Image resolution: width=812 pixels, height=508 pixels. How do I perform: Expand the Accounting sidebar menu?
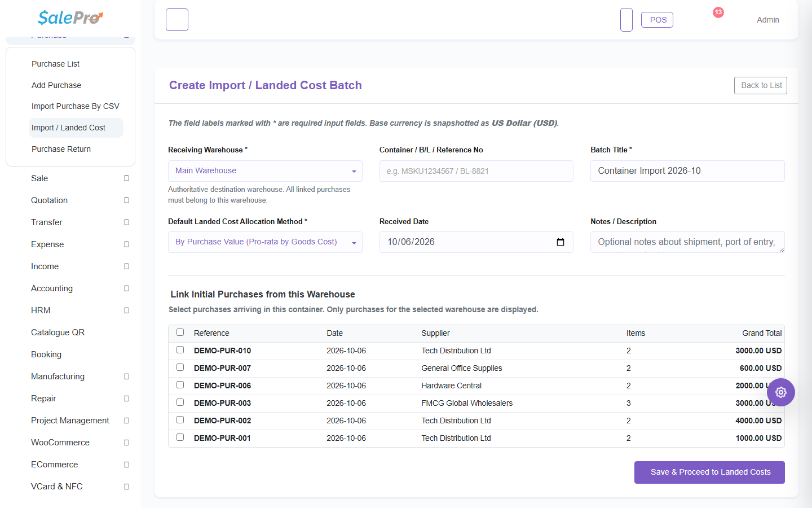[x=70, y=288]
